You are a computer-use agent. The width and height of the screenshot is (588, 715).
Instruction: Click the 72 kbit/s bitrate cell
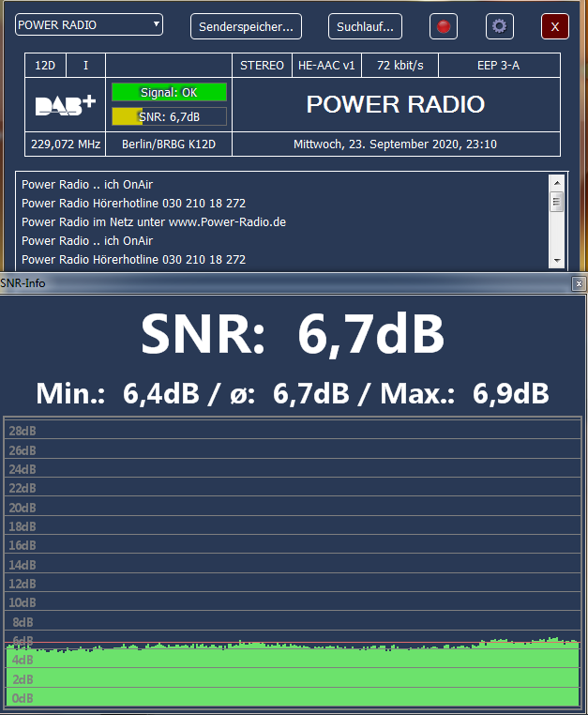coord(400,66)
